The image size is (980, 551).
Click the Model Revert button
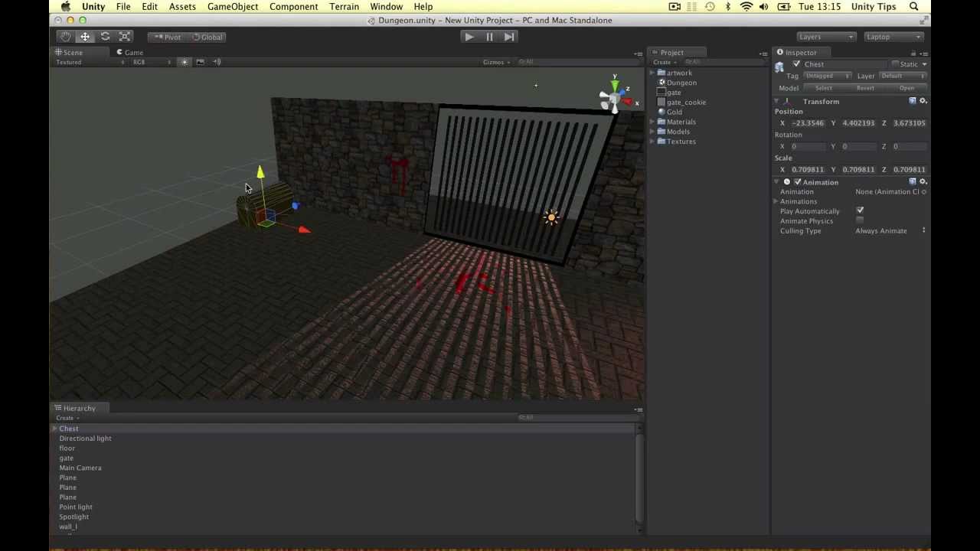click(x=865, y=88)
